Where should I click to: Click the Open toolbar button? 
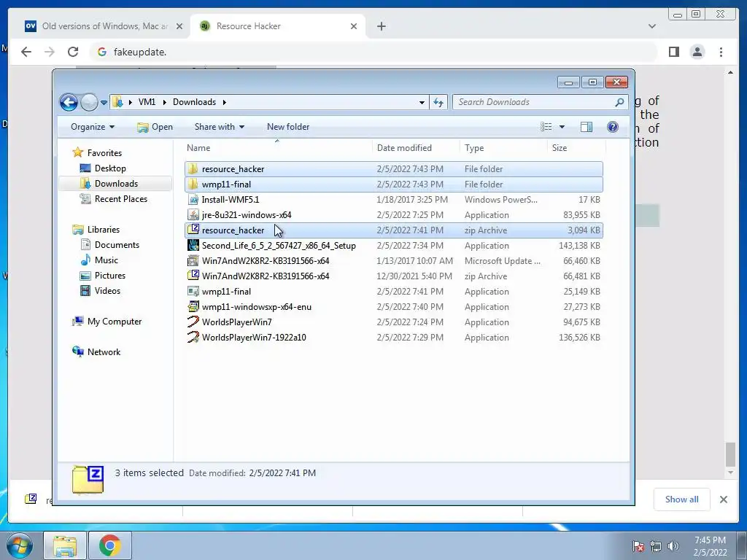point(155,127)
